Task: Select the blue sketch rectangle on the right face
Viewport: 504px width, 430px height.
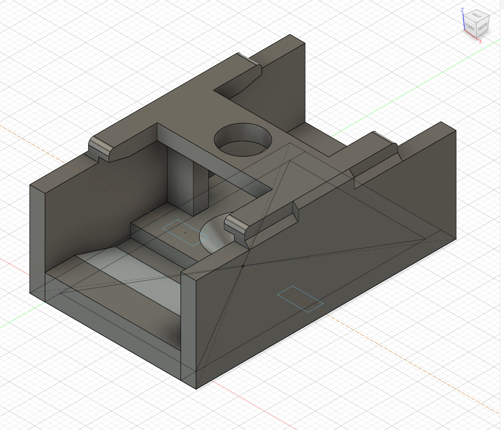Action: click(x=300, y=299)
